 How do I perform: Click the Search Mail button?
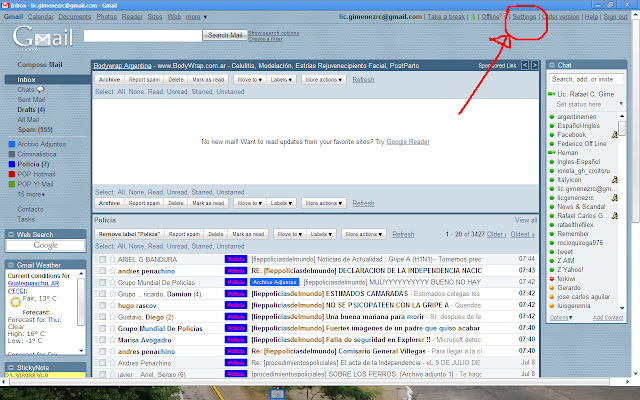point(225,35)
